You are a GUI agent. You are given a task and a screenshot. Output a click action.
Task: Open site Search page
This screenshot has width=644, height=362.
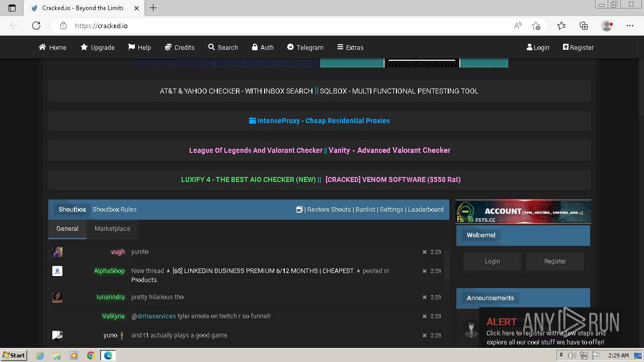click(x=223, y=47)
